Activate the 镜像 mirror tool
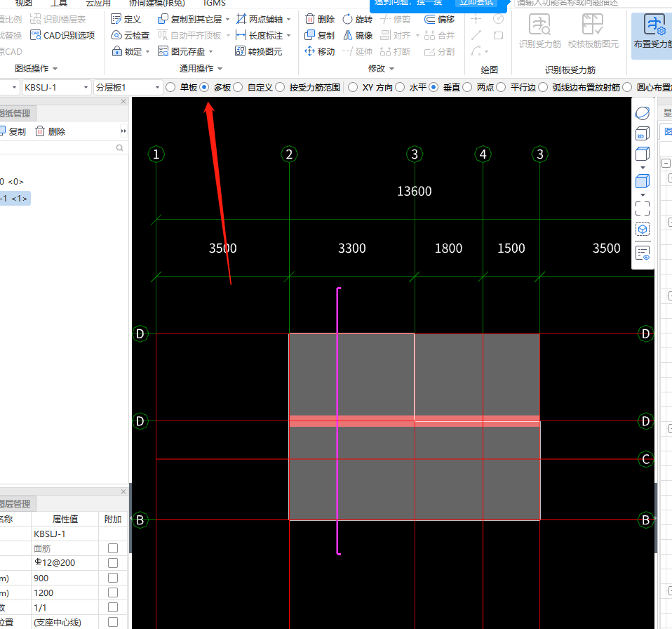This screenshot has width=672, height=629. 358,36
